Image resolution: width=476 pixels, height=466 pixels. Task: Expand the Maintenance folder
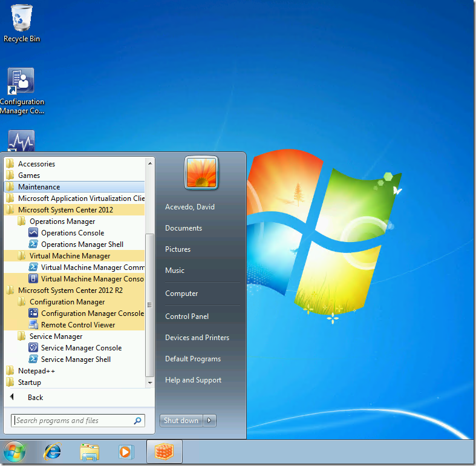[x=74, y=187]
